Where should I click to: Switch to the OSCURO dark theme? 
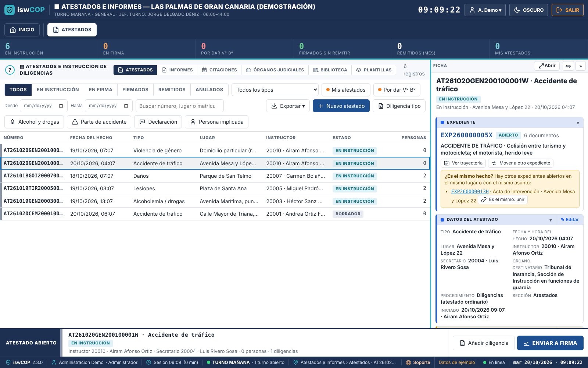coord(528,10)
